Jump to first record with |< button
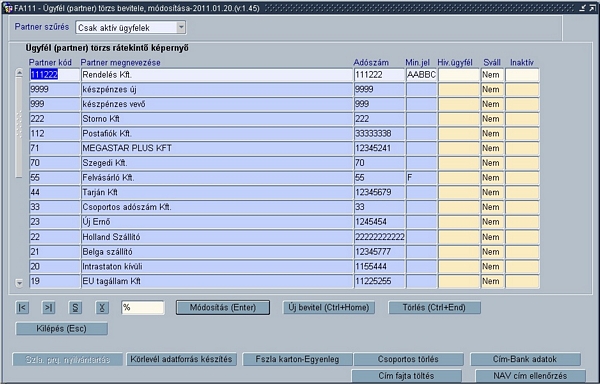This screenshot has width=600, height=384. [x=23, y=308]
